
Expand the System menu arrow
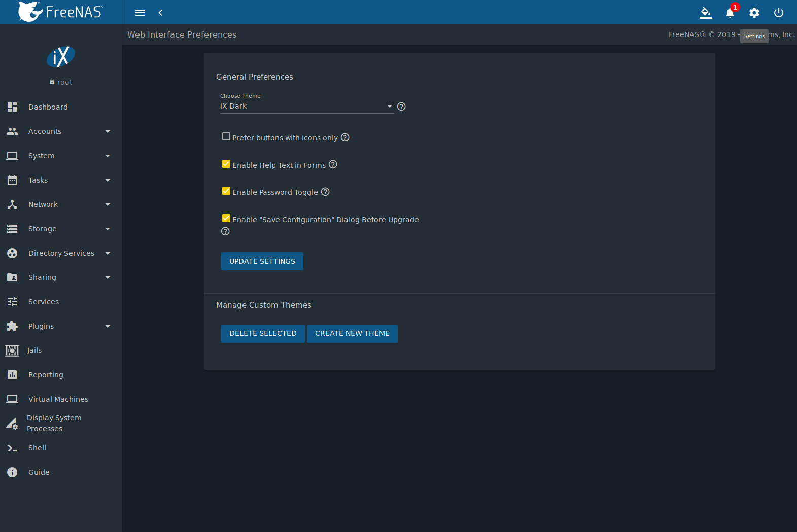click(x=108, y=156)
